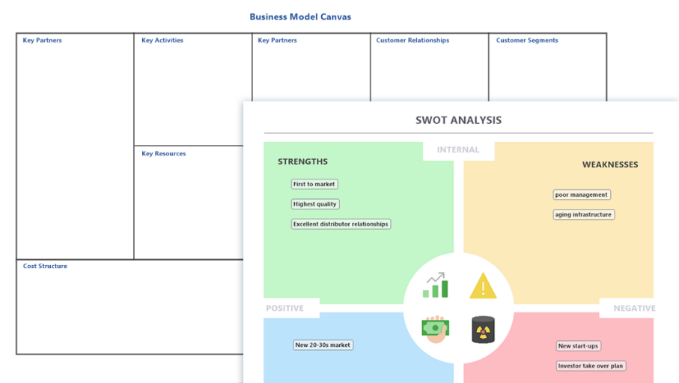Click the yellow warning triangle icon
The height and width of the screenshot is (383, 679).
pyautogui.click(x=483, y=286)
